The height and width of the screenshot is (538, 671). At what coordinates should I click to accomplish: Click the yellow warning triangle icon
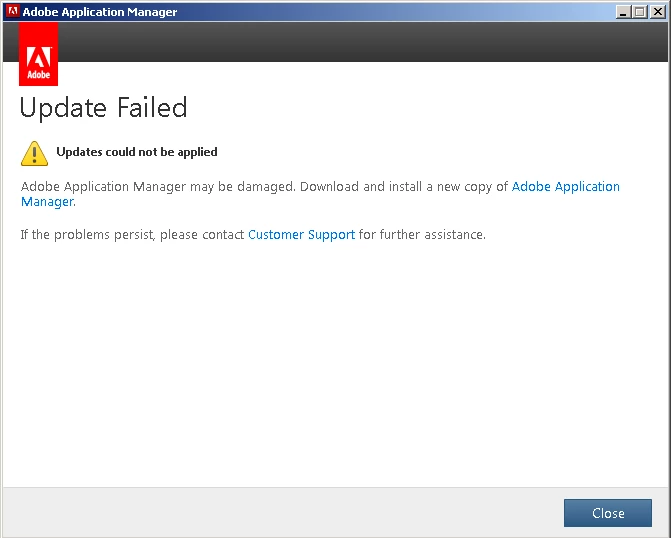point(34,153)
